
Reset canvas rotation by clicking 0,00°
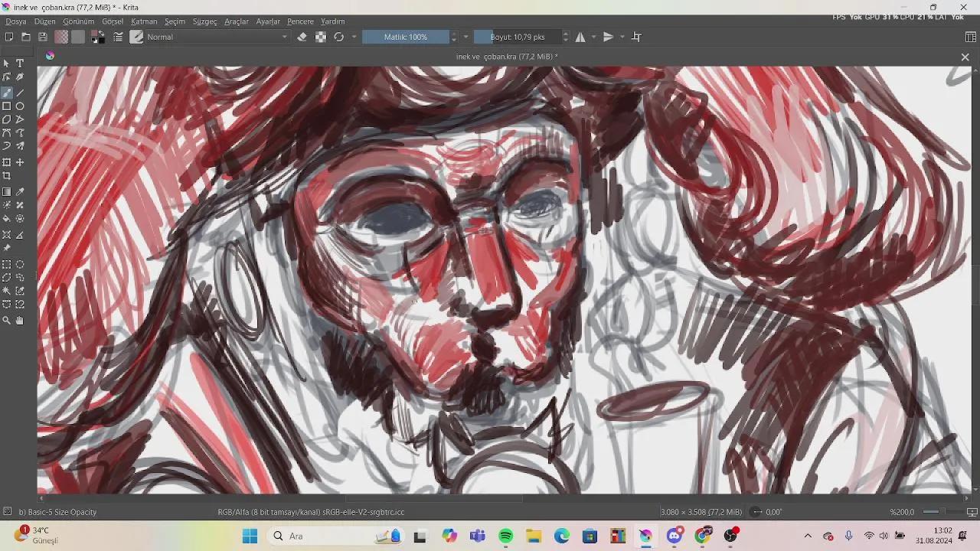click(773, 512)
